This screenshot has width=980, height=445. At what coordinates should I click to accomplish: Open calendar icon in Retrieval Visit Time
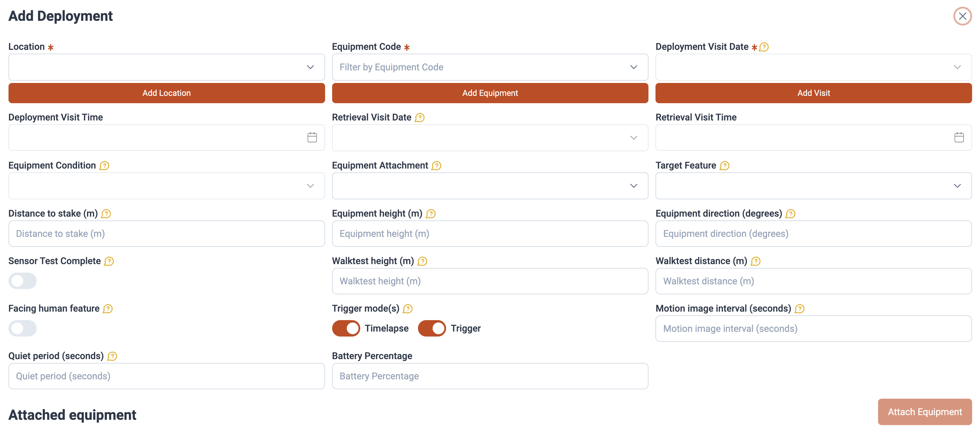(x=959, y=137)
